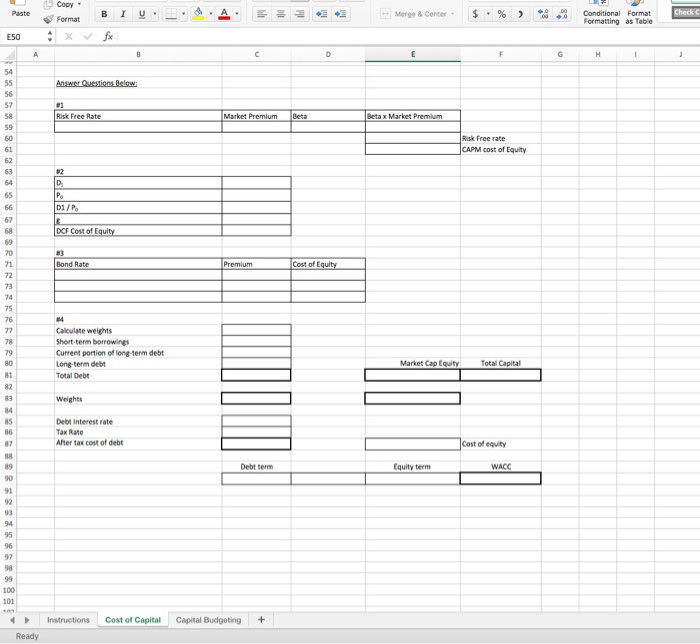This screenshot has width=700, height=644.
Task: Select all cells using corner triangle
Action: pos(8,55)
